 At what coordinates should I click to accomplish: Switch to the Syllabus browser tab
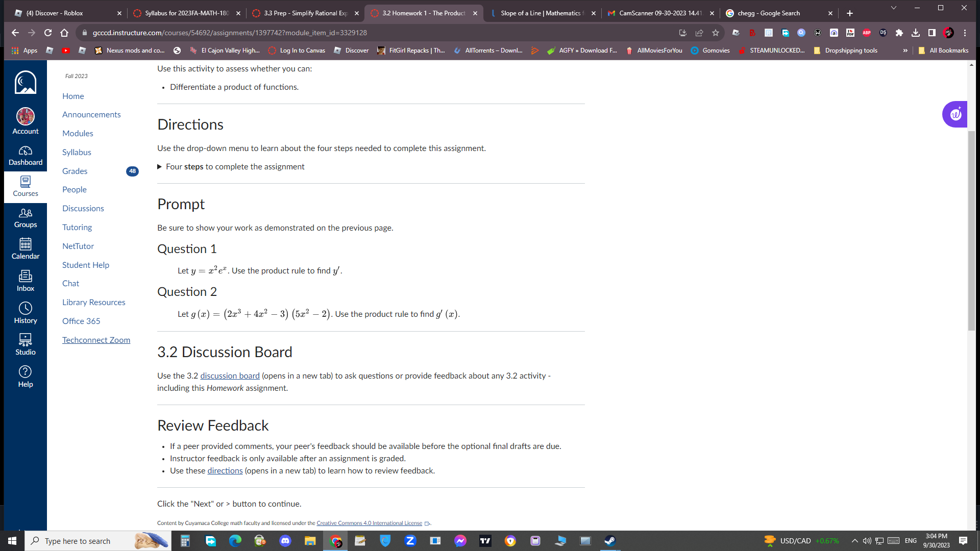click(x=186, y=13)
